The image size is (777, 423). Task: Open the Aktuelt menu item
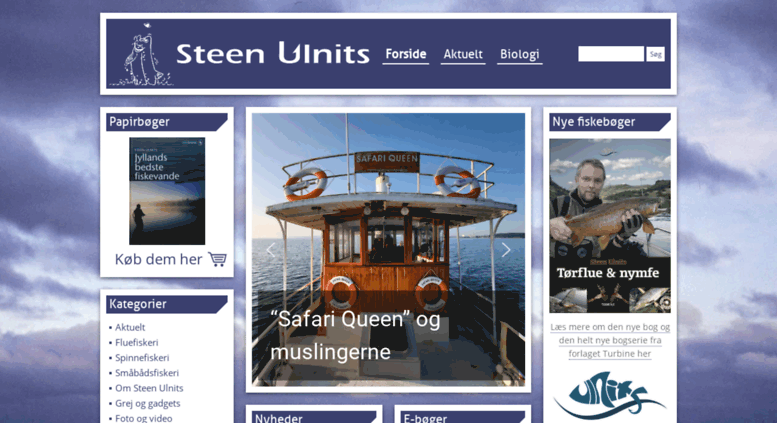(x=463, y=54)
